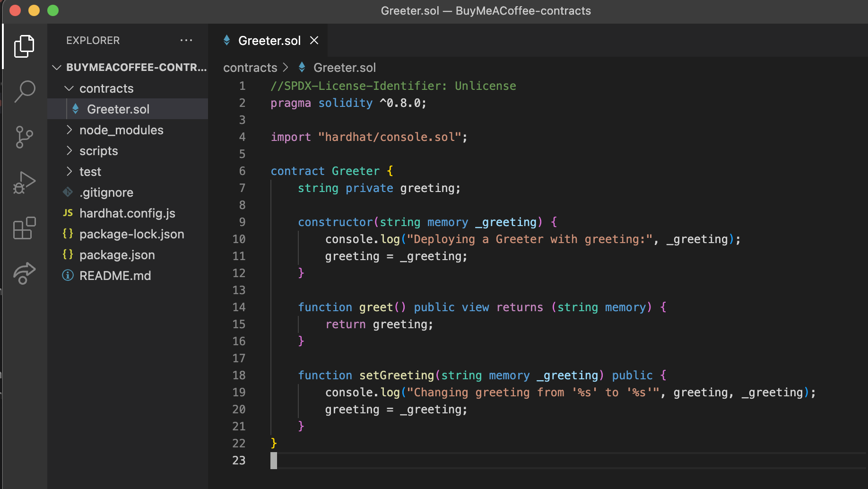This screenshot has height=489, width=868.
Task: Click the macOS yellow minimize button
Action: pos(34,10)
